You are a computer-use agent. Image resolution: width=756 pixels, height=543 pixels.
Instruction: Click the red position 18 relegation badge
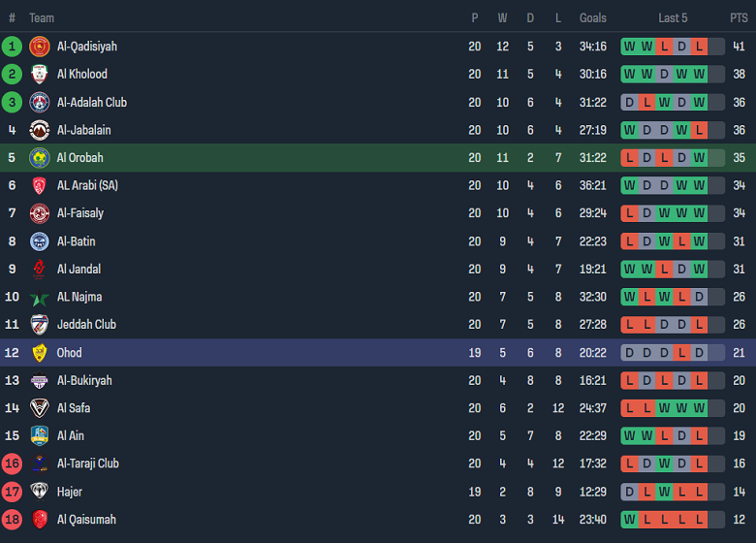[x=12, y=520]
